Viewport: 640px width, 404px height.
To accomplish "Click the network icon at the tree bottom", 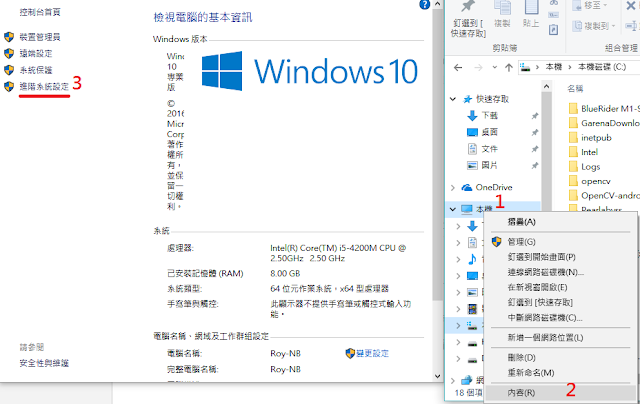I will (x=467, y=380).
